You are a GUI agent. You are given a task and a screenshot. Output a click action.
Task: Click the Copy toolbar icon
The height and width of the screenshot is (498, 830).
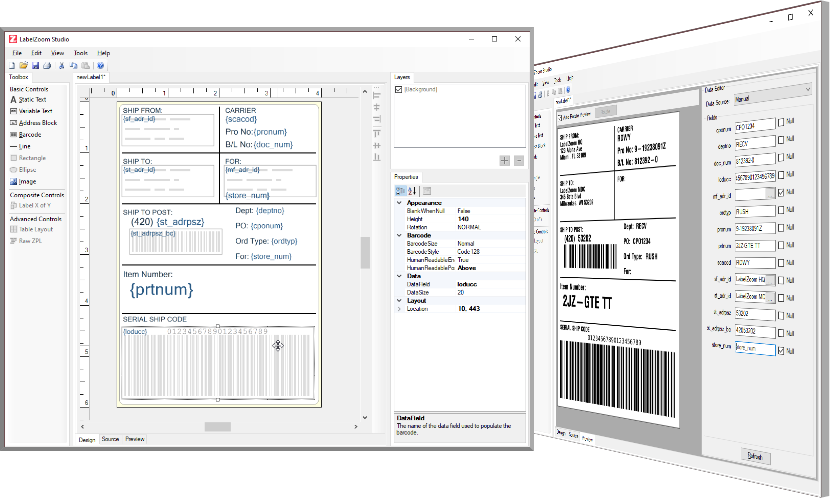73,66
